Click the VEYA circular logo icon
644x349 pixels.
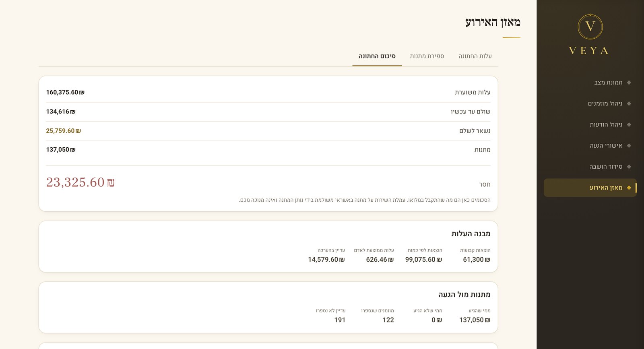click(590, 27)
